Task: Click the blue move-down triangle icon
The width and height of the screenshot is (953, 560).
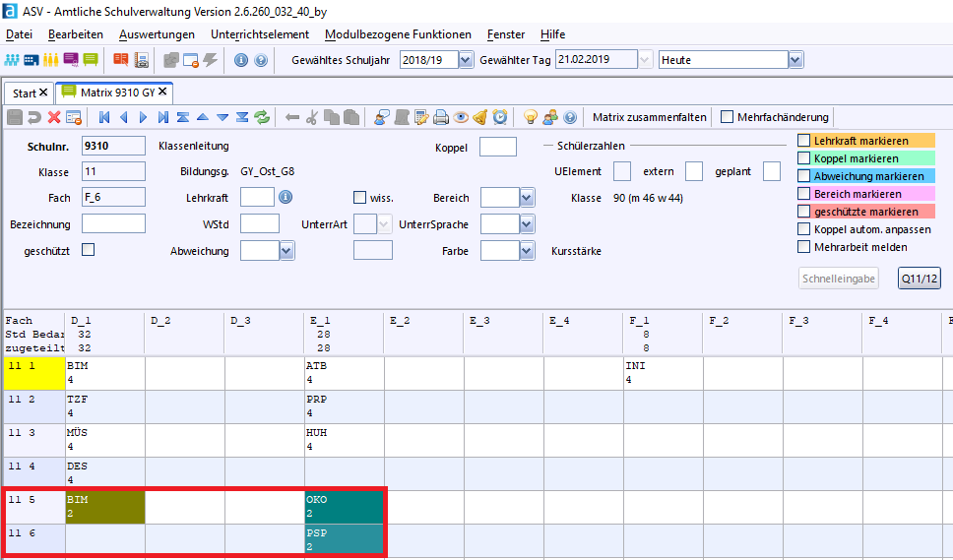Action: [223, 117]
